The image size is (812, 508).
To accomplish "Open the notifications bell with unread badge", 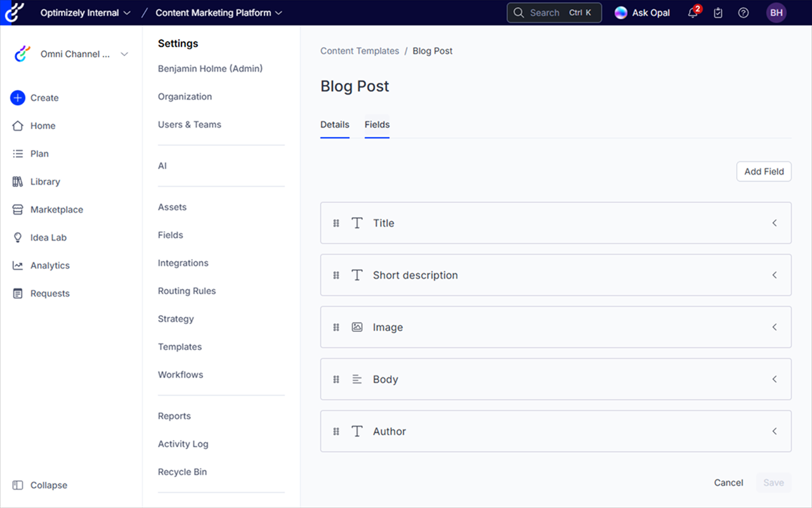I will click(692, 13).
